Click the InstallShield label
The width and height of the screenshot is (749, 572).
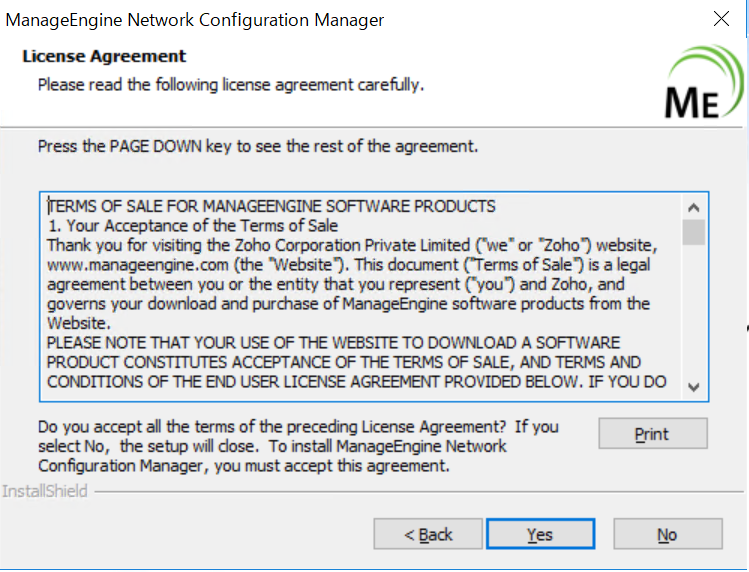coord(45,491)
